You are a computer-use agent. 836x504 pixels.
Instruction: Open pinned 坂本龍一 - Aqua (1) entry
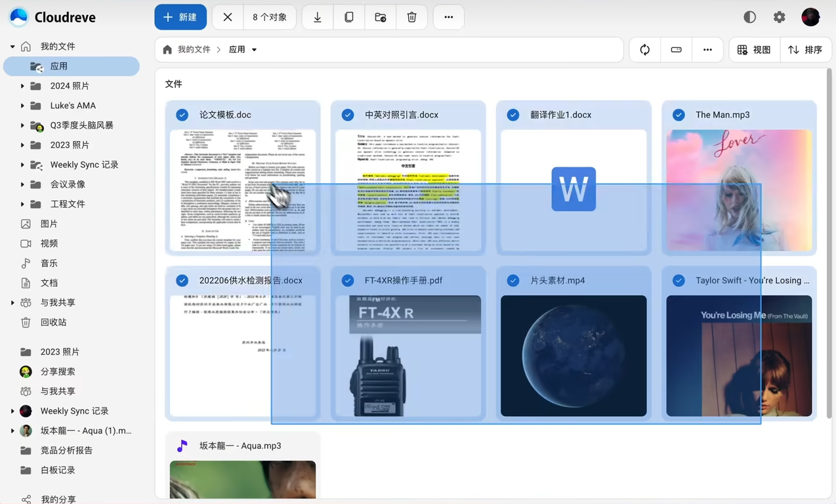70,430
